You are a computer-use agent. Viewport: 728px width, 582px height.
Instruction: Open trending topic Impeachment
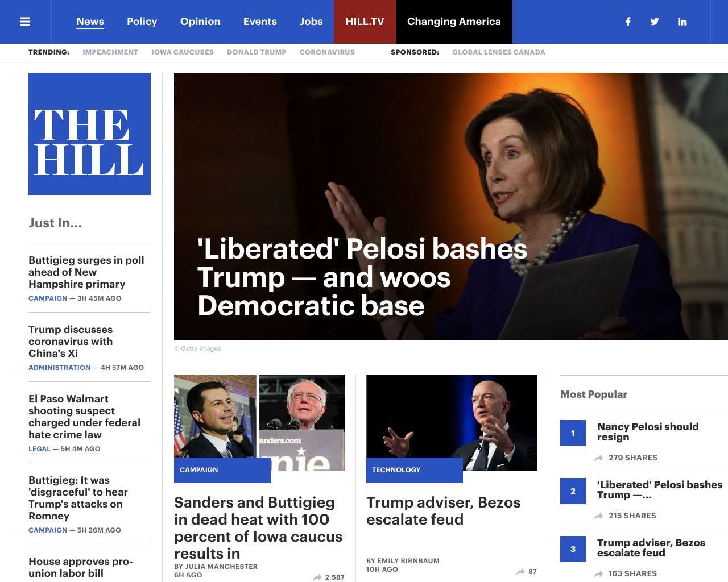coord(110,52)
